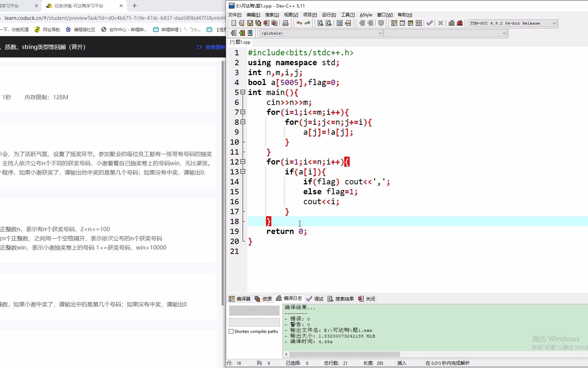Screen dimensions: 588x368
Task: Click the gray X stop execution icon
Action: tap(441, 23)
